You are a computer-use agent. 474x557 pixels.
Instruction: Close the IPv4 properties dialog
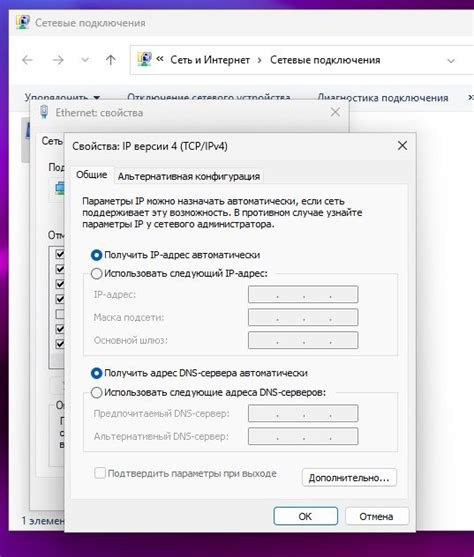pyautogui.click(x=402, y=145)
